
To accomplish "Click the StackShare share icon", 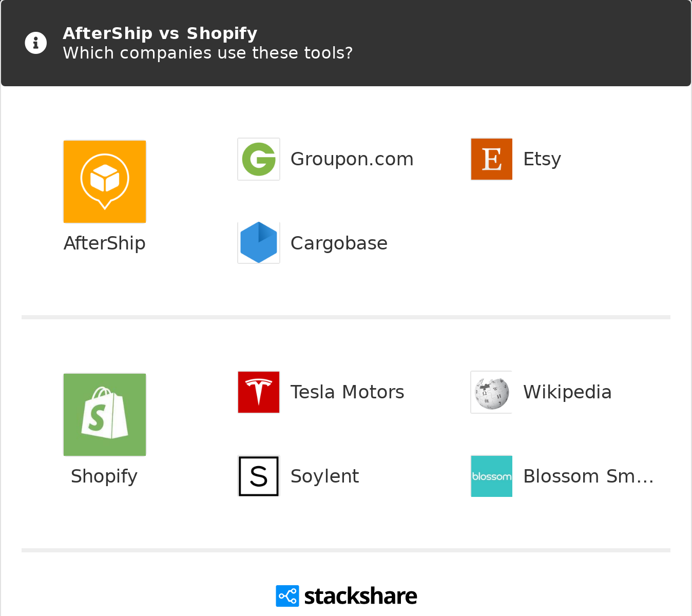I will [287, 596].
